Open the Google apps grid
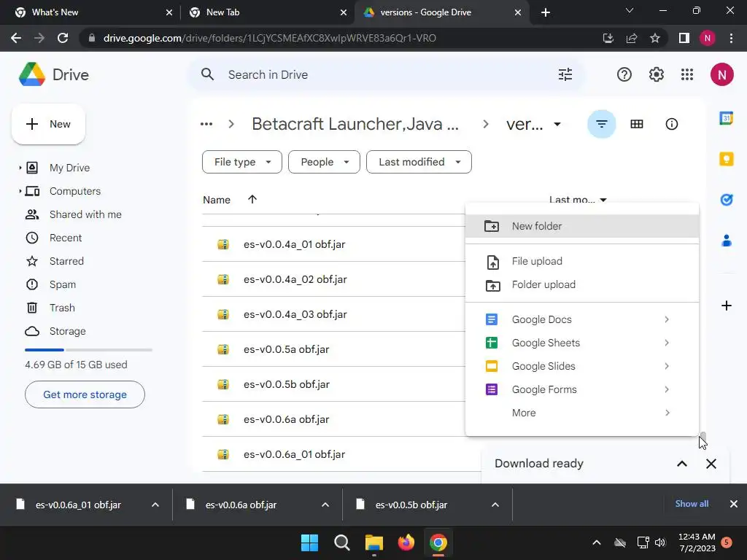The image size is (747, 560). 687,75
